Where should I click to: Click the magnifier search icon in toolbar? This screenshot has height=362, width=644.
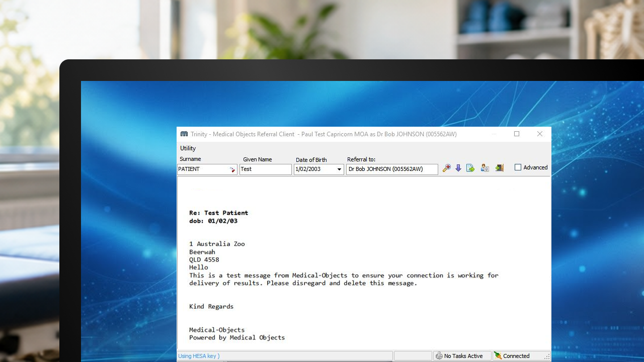446,168
